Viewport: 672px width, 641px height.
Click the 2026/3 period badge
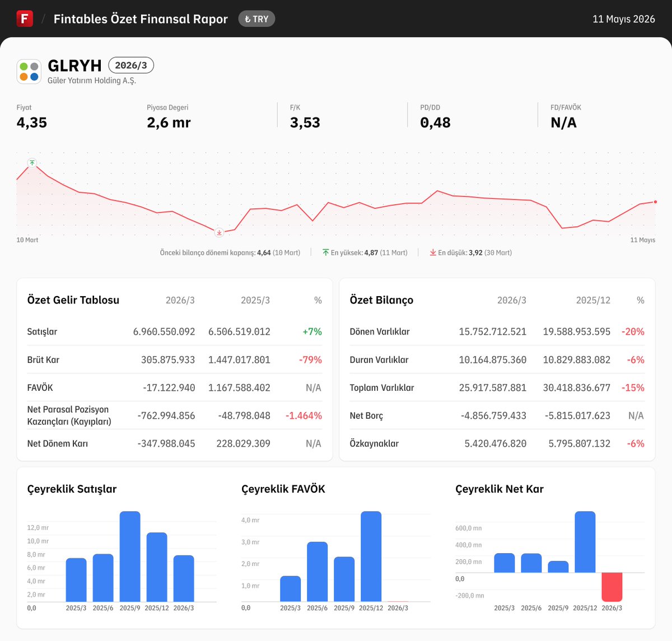tap(131, 65)
